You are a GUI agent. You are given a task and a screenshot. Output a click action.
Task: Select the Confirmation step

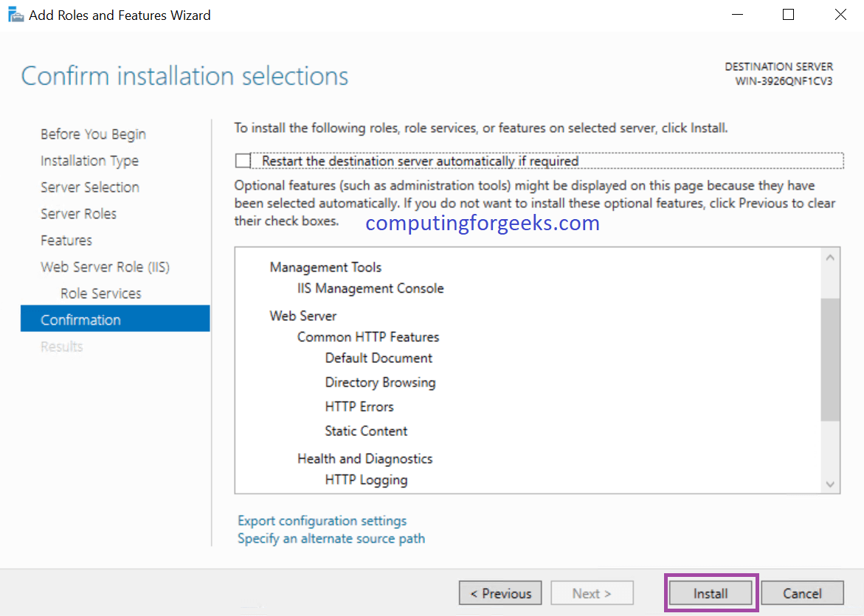click(x=80, y=320)
